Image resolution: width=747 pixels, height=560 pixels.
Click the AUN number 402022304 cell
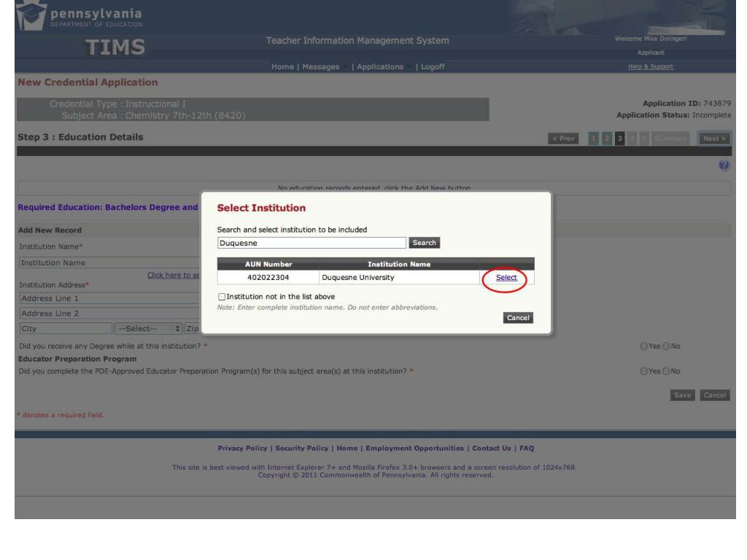pos(268,278)
